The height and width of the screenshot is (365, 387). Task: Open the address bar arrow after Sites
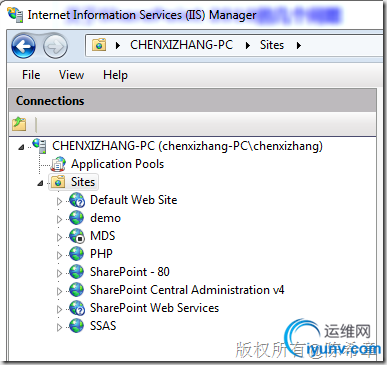pyautogui.click(x=299, y=45)
